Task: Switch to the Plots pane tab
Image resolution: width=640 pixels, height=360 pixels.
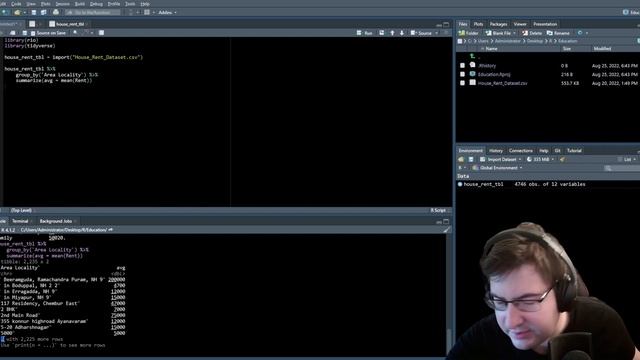Action: 478,24
